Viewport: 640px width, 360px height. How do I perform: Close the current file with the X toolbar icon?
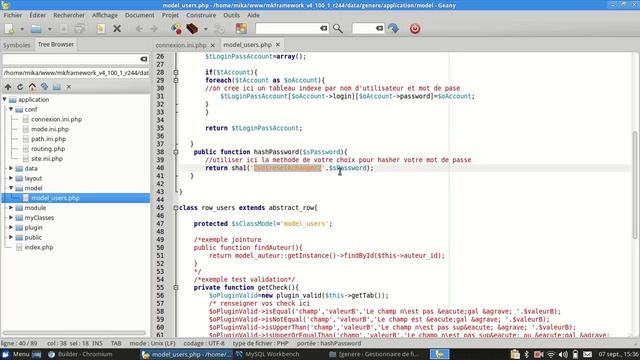pos(117,29)
